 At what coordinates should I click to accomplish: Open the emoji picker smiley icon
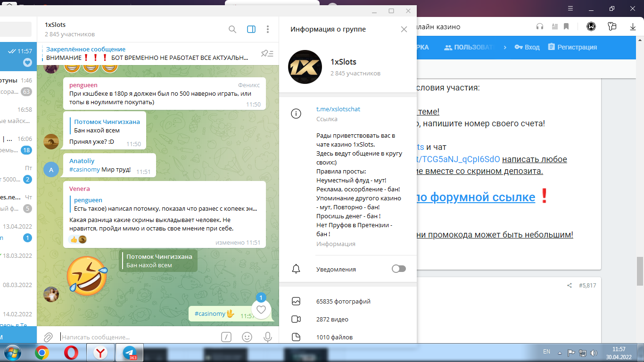tap(247, 337)
